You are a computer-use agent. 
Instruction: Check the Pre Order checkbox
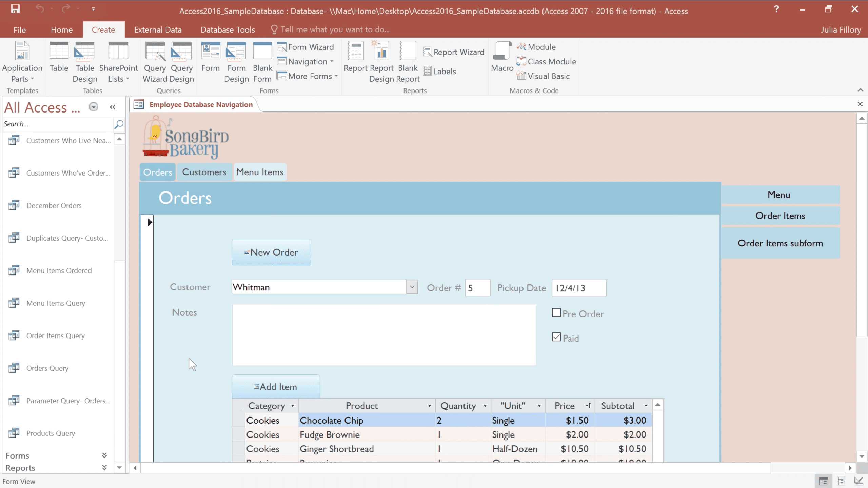pyautogui.click(x=556, y=313)
